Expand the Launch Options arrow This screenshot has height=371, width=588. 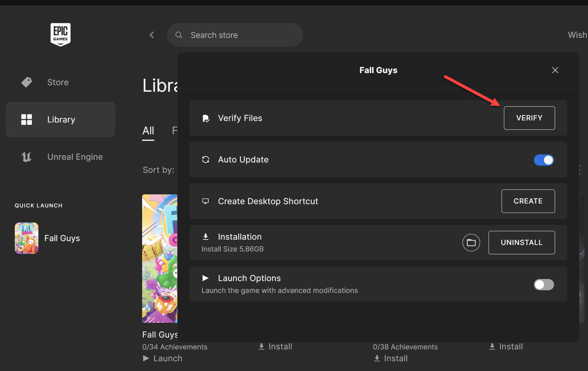205,278
